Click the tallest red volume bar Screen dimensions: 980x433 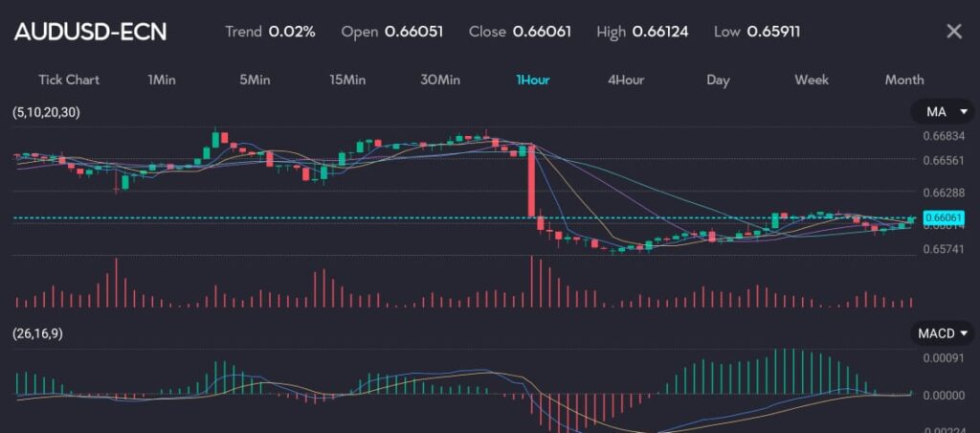pos(530,282)
